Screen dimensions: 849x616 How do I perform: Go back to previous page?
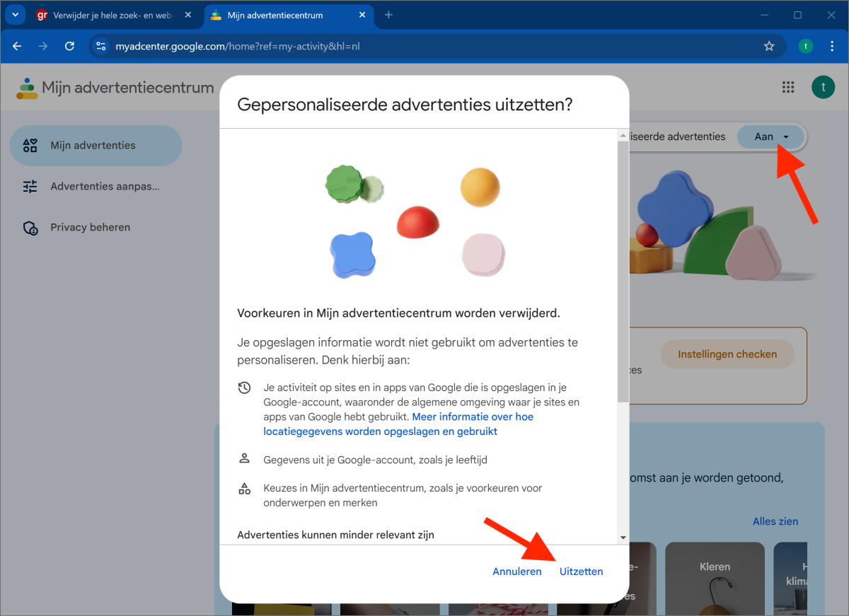pyautogui.click(x=17, y=46)
